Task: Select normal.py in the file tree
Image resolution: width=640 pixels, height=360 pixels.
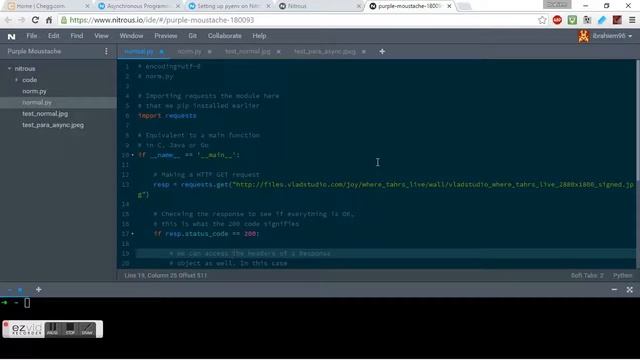Action: click(x=37, y=102)
